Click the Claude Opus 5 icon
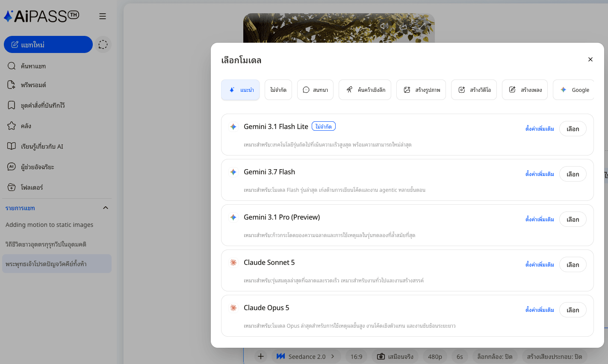Screen dimensions: 608x364 pos(233,308)
